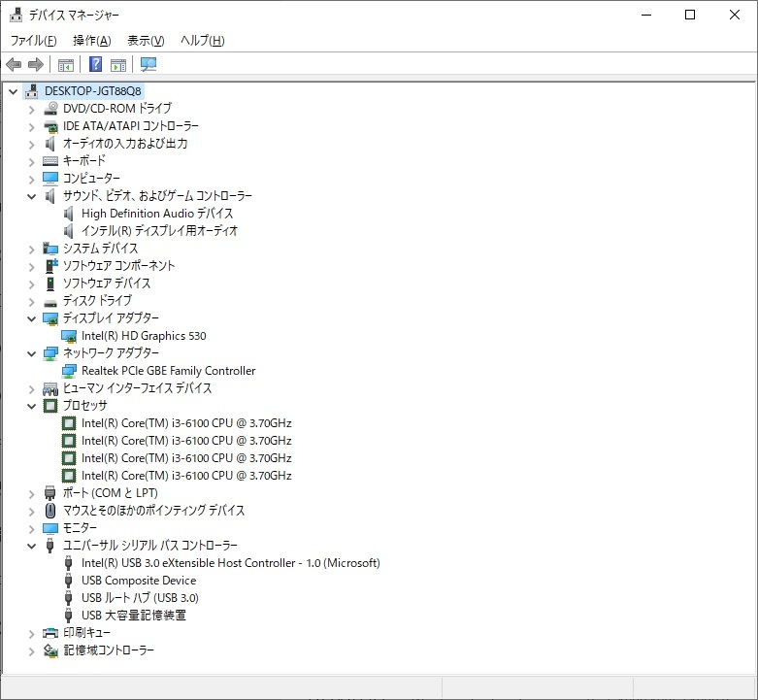Select Realtek PCIe GBE Family Controller

tap(168, 371)
